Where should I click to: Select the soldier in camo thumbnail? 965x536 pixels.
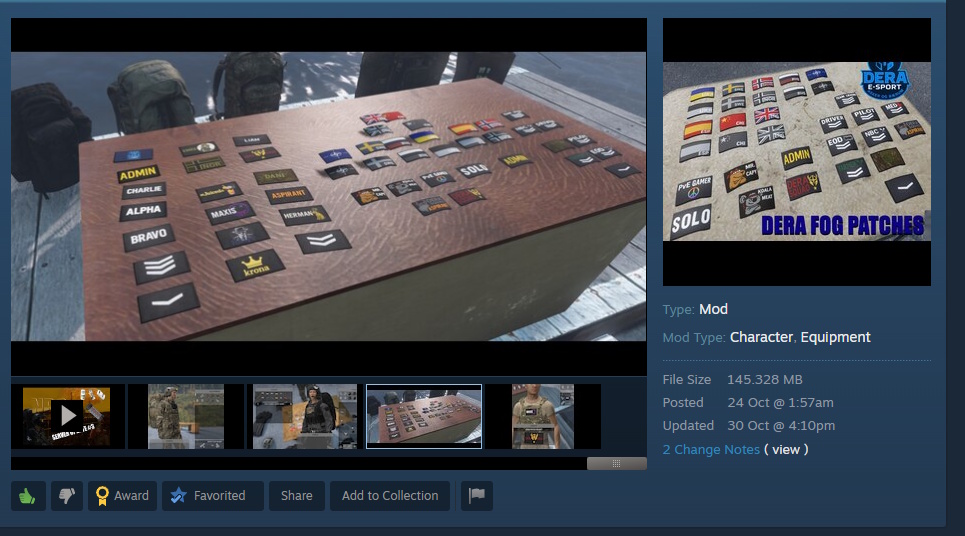[186, 417]
